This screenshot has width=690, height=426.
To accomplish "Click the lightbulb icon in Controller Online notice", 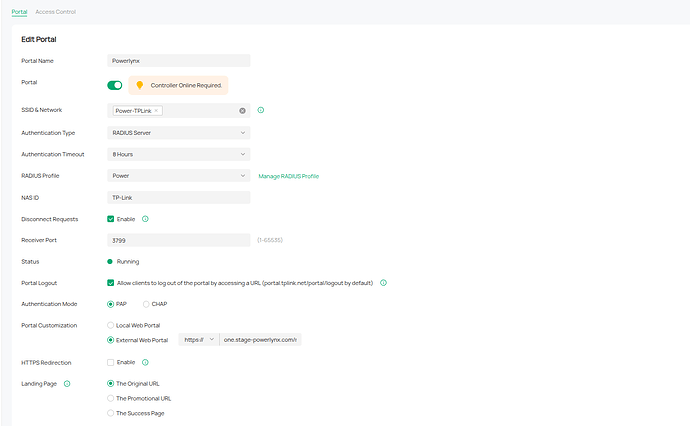I will point(139,85).
